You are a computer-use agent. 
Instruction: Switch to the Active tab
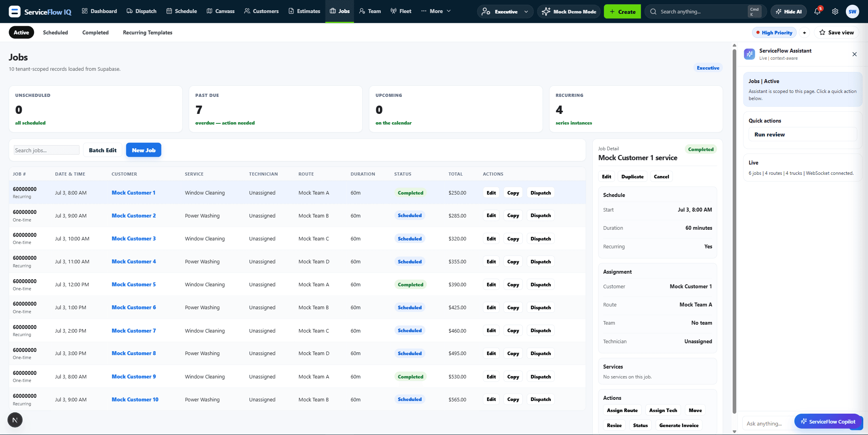tap(21, 32)
